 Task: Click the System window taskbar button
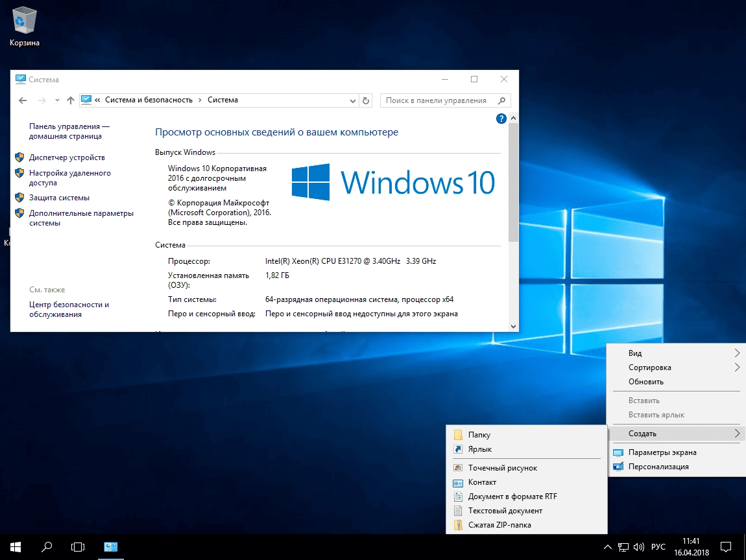point(111,547)
